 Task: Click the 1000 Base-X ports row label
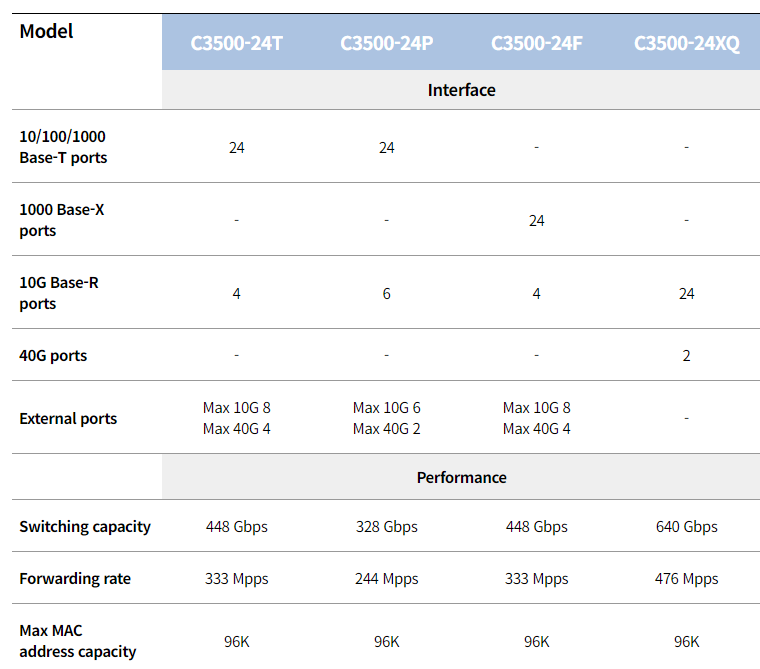[x=62, y=220]
